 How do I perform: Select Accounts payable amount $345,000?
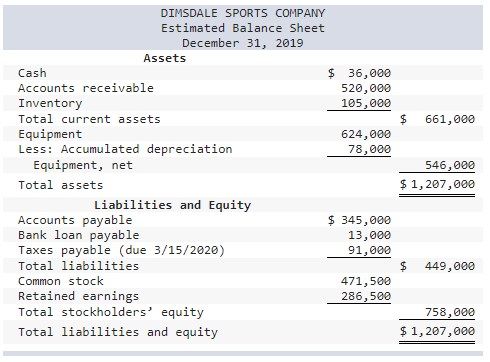click(x=359, y=220)
